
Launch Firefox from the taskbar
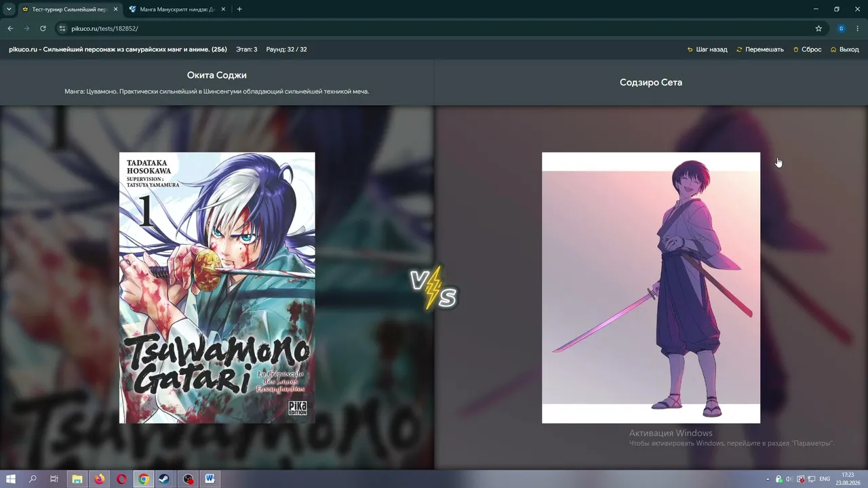[x=100, y=479]
